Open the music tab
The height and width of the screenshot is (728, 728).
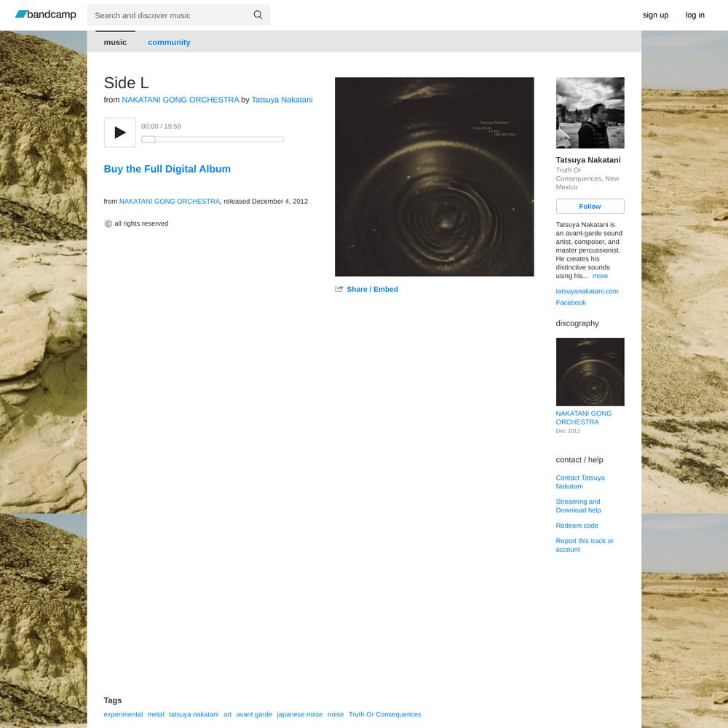115,42
